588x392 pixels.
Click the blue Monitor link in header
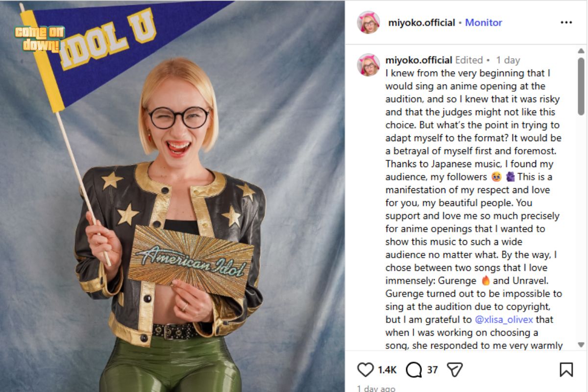(x=484, y=23)
